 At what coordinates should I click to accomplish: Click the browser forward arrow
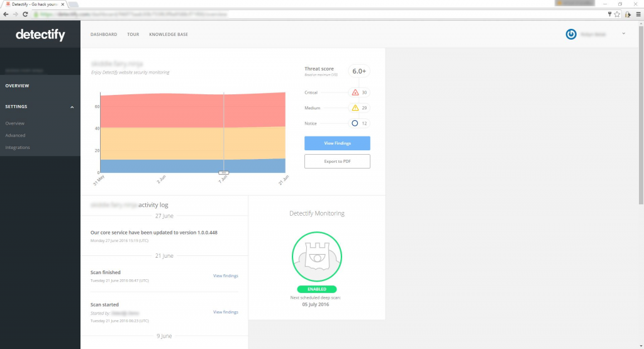click(x=15, y=14)
